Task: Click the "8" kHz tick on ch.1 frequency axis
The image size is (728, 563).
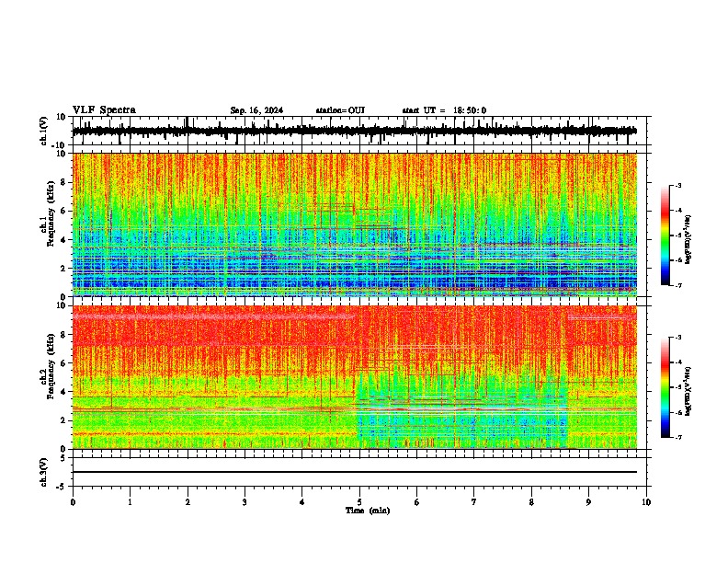Action: point(63,182)
